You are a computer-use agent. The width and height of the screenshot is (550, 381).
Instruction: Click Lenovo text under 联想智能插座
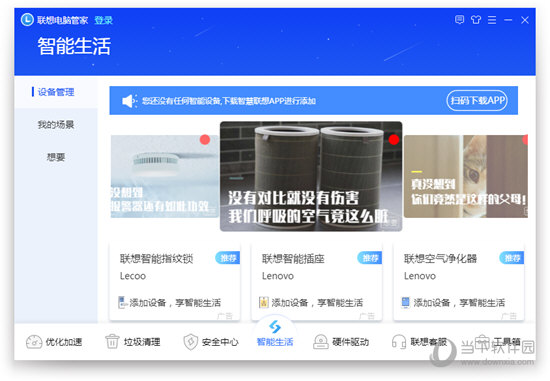point(278,276)
